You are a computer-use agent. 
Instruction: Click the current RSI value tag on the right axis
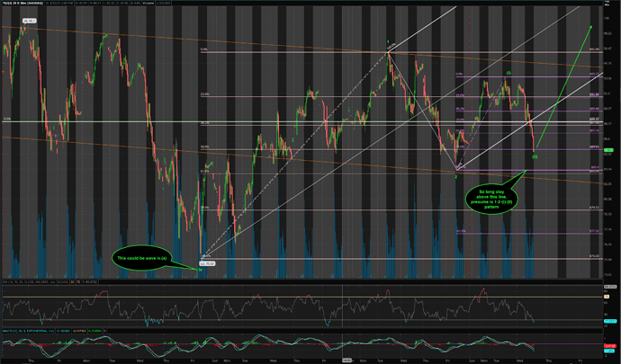point(610,321)
